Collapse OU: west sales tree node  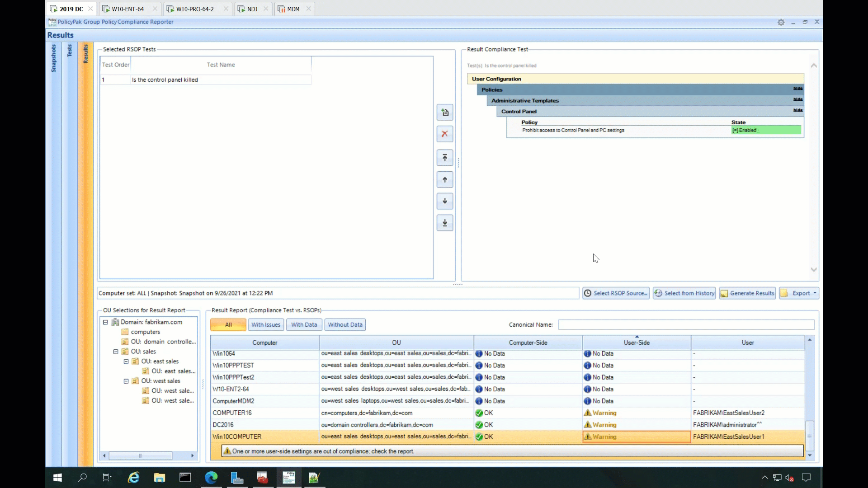coord(126,381)
